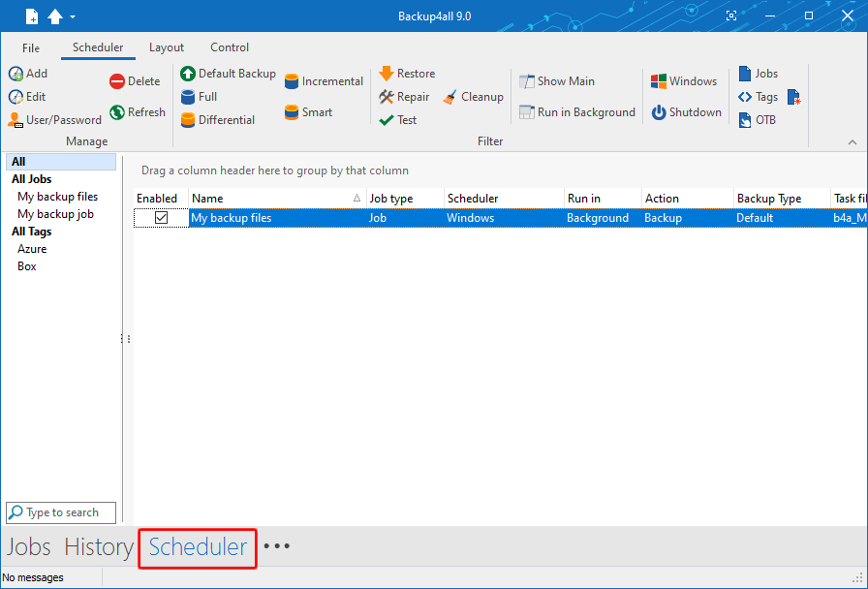Open User/Password settings in the ribbon
The image size is (868, 589).
(55, 120)
